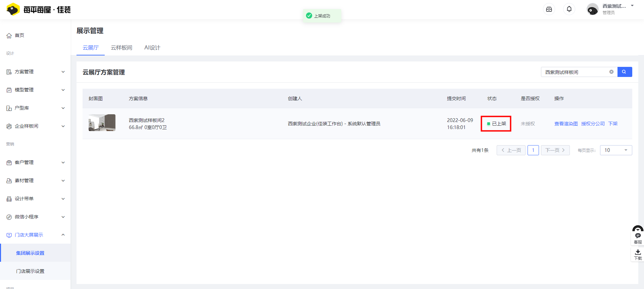Click the 2022-06-09 submit time cell
Viewport: 644px width, 289px height.
[460, 124]
